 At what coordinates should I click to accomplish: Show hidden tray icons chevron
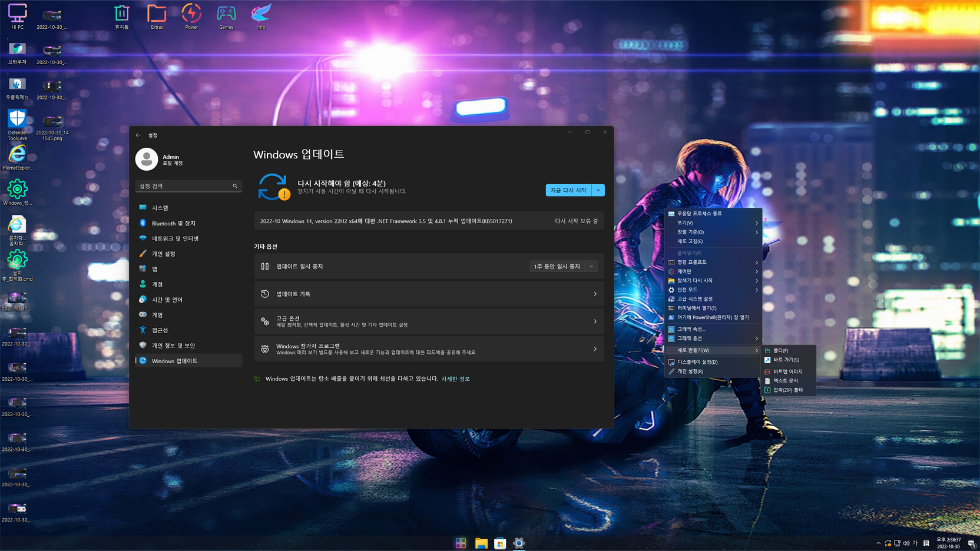879,543
